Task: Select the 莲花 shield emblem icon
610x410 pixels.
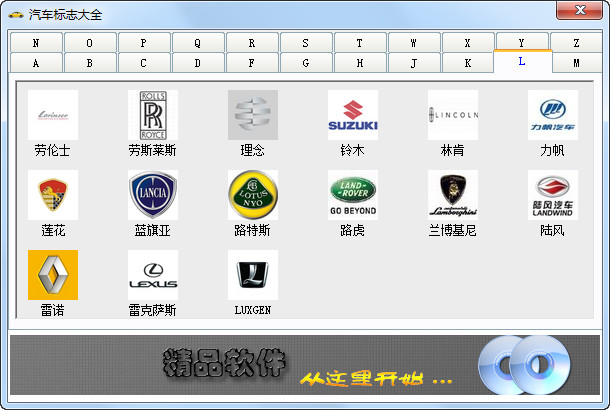Action: click(53, 195)
